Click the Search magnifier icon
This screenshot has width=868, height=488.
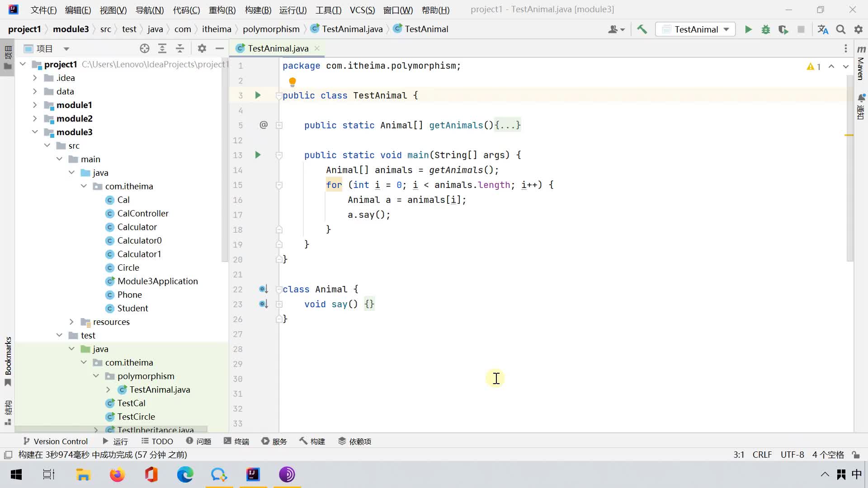[841, 28]
